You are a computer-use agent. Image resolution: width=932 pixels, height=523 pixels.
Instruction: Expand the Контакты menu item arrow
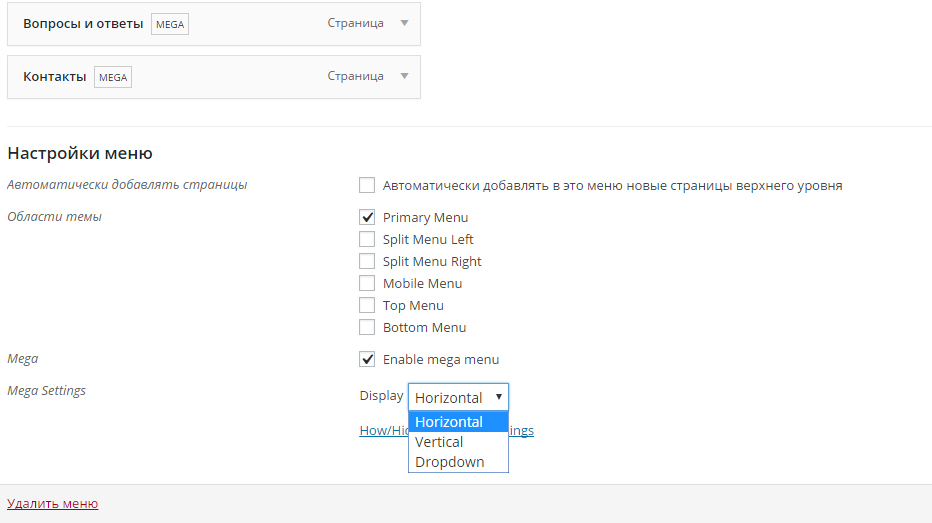pos(404,76)
